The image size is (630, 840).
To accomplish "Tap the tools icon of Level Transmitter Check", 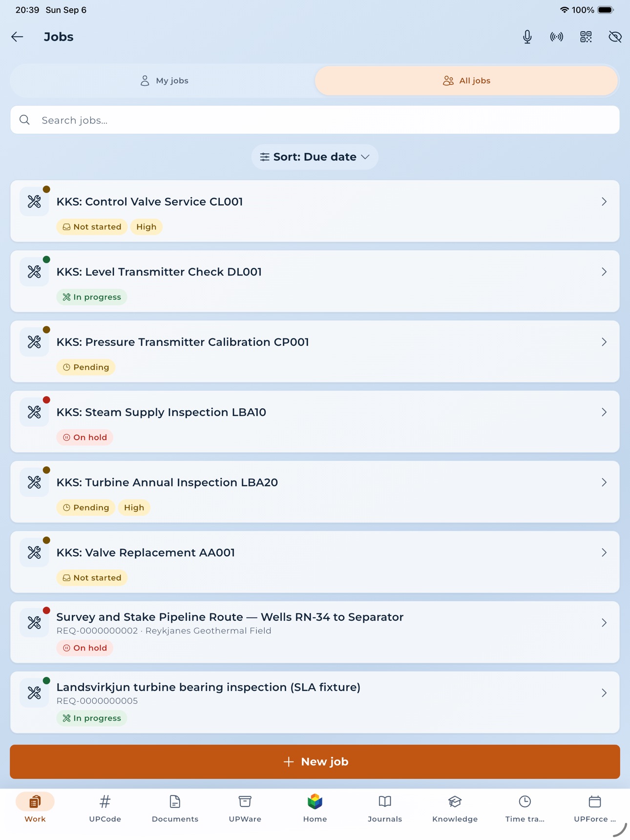I will pyautogui.click(x=34, y=272).
